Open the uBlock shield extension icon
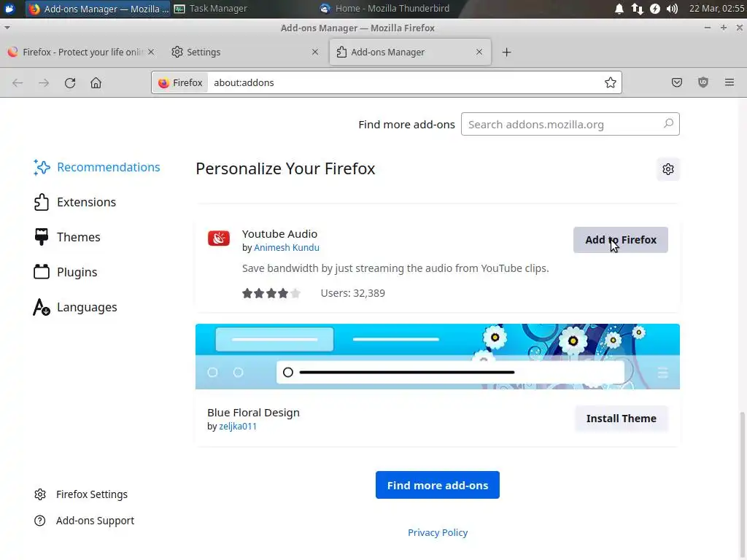 pos(703,82)
